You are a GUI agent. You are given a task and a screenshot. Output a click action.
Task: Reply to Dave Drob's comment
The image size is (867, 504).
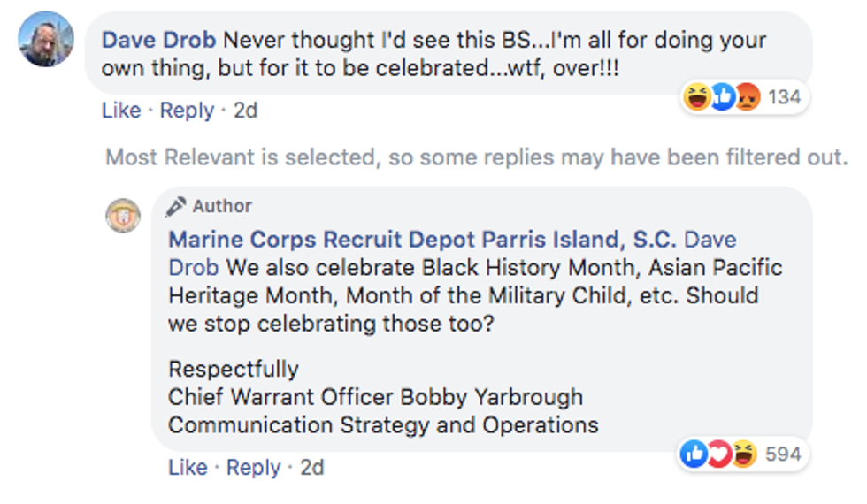pos(187,111)
